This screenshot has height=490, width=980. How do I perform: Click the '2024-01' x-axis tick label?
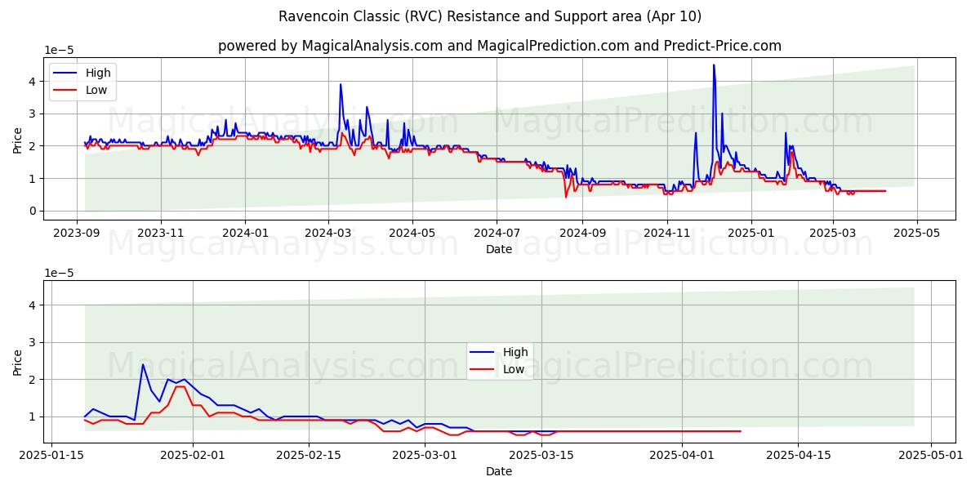click(x=245, y=233)
